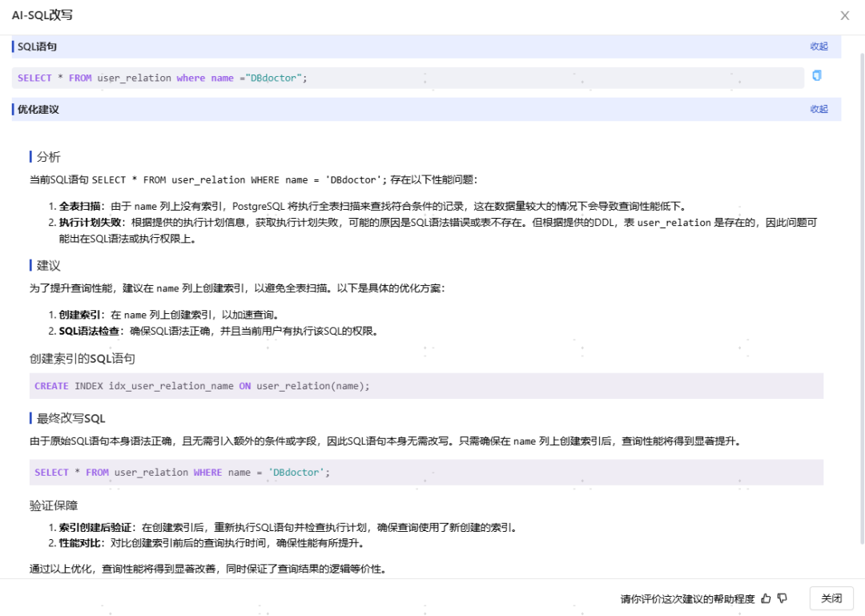Click the "请你评价这次建议的帮助程度" prompt text
The height and width of the screenshot is (616, 865).
(x=687, y=599)
